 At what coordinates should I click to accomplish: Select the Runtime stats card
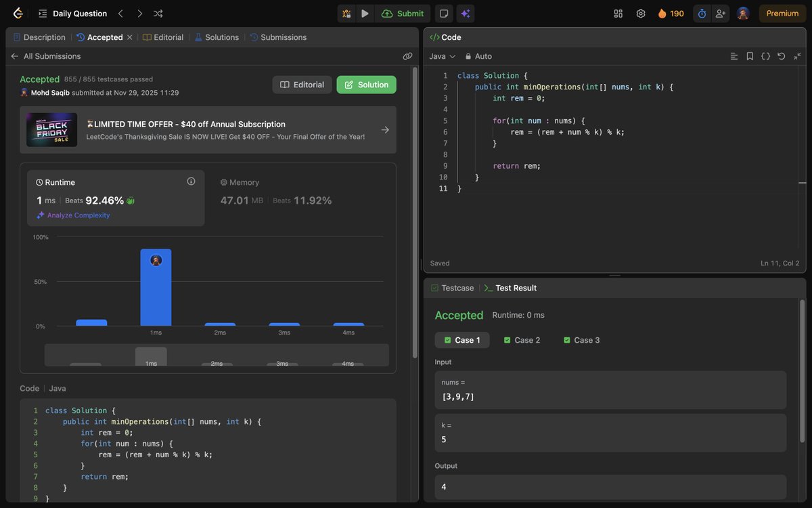116,198
